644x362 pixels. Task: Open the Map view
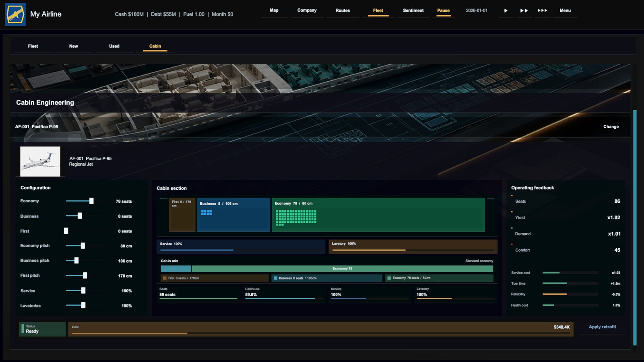(274, 10)
